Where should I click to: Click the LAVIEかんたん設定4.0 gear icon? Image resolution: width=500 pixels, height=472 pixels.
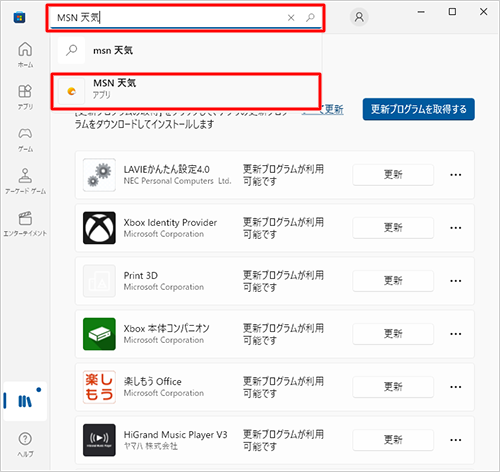click(99, 175)
